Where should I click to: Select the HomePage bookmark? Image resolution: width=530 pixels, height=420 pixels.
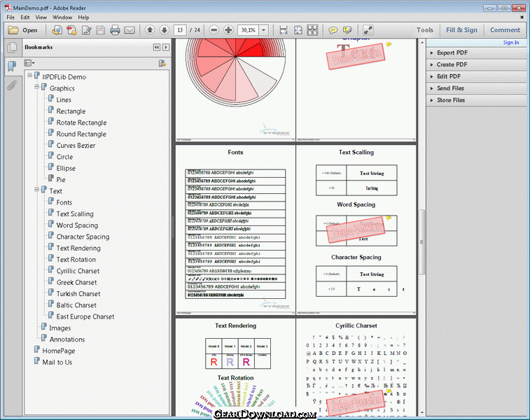click(x=59, y=351)
